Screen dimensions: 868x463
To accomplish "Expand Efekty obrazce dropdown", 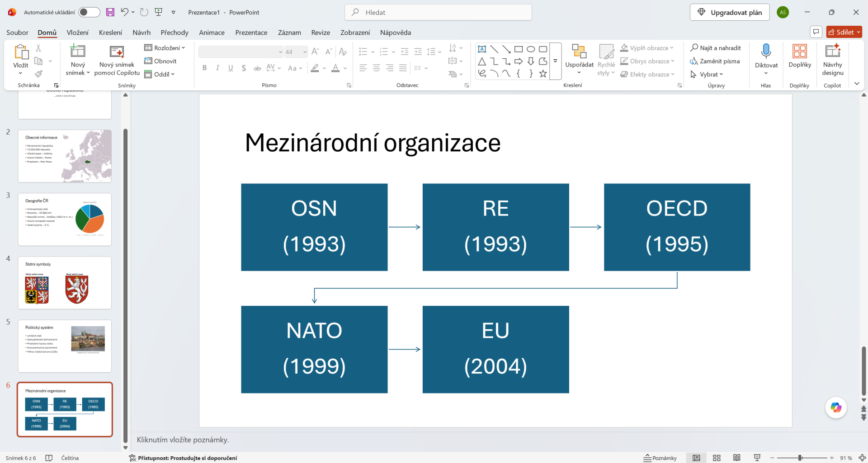I will tap(673, 74).
